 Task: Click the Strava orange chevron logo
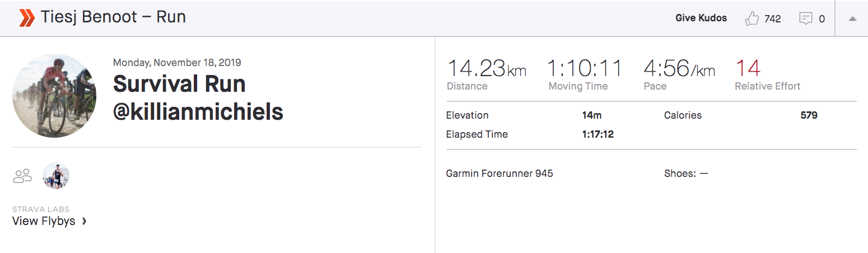[x=26, y=17]
